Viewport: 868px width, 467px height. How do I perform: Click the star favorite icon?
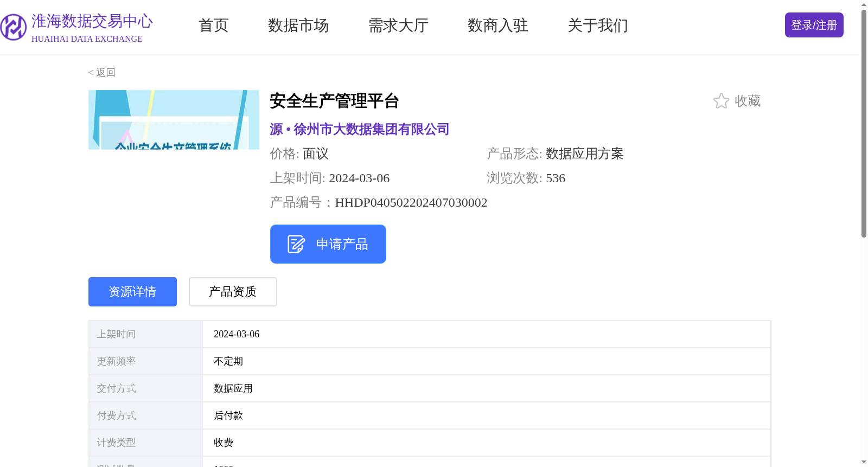[721, 101]
